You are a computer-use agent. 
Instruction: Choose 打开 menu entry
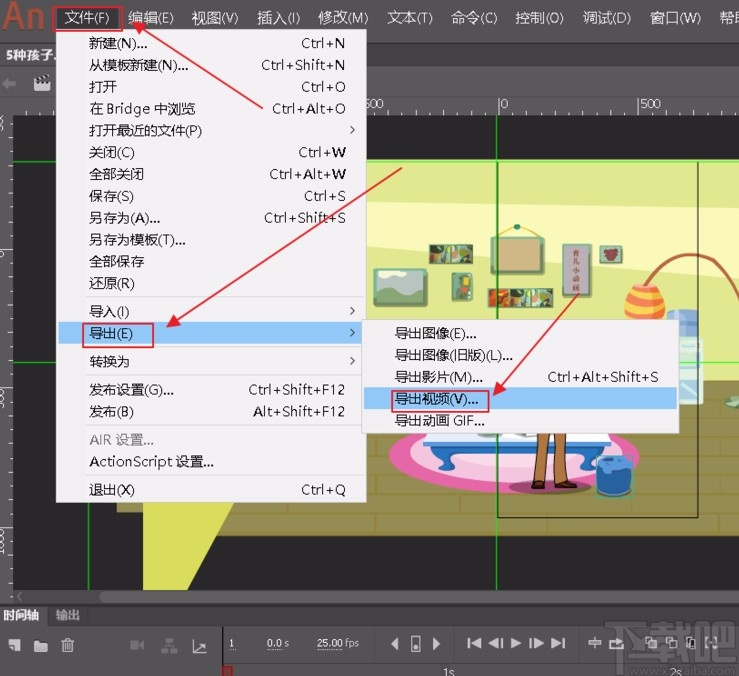[x=211, y=87]
